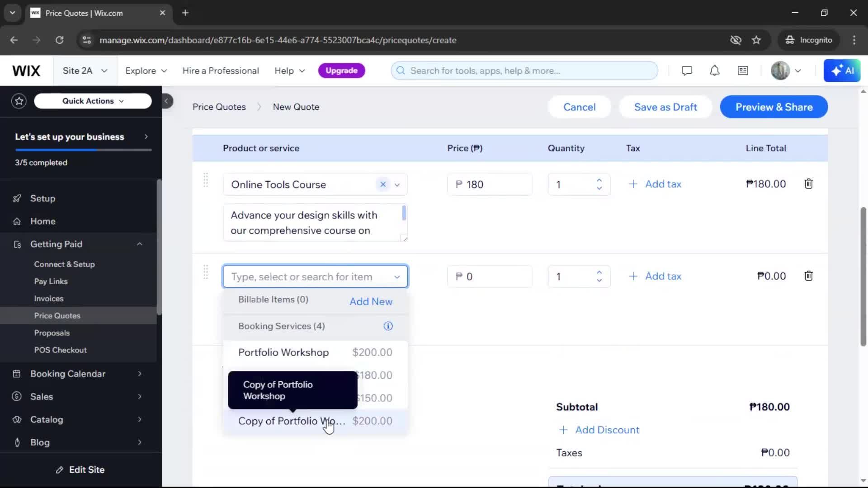Image resolution: width=868 pixels, height=488 pixels.
Task: Open Let's set up your business
Action: click(81, 137)
